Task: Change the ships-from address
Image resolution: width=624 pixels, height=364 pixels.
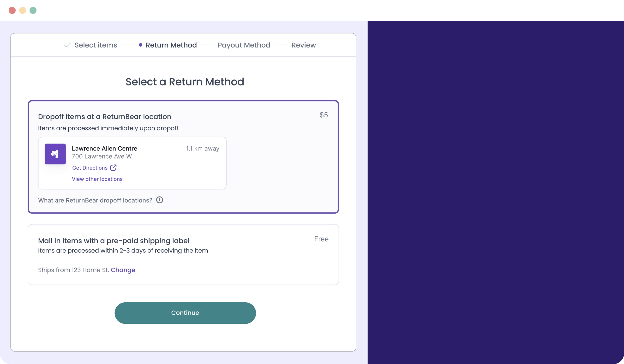Action: 123,270
